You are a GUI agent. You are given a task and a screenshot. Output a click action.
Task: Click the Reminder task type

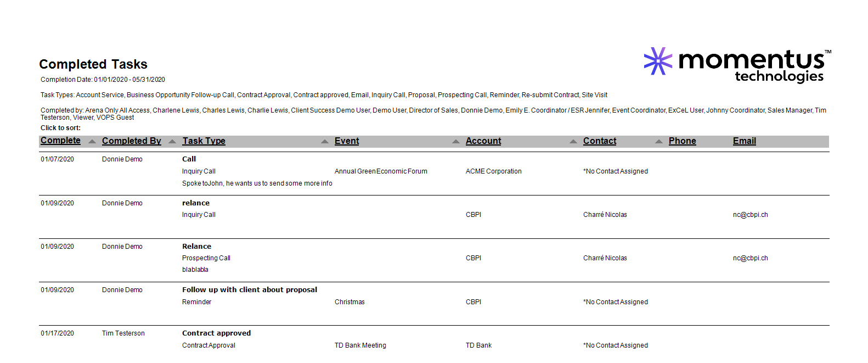(x=196, y=302)
